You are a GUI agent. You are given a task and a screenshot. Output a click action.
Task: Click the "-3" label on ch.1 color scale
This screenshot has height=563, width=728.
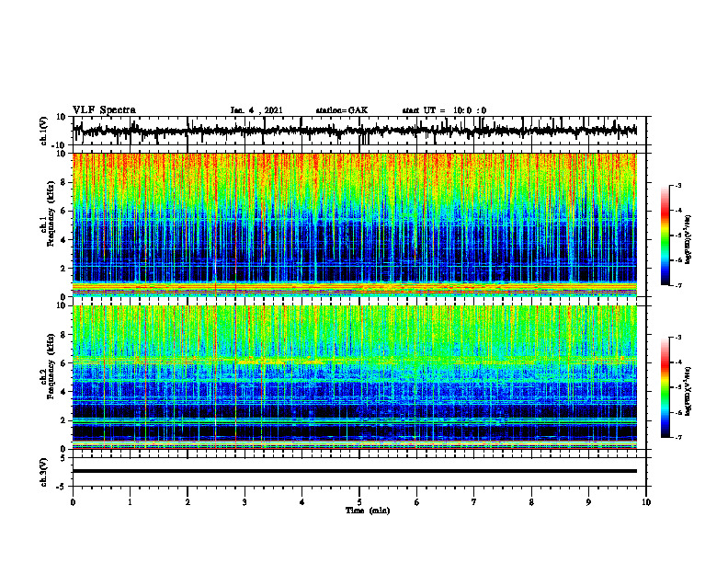[677, 185]
